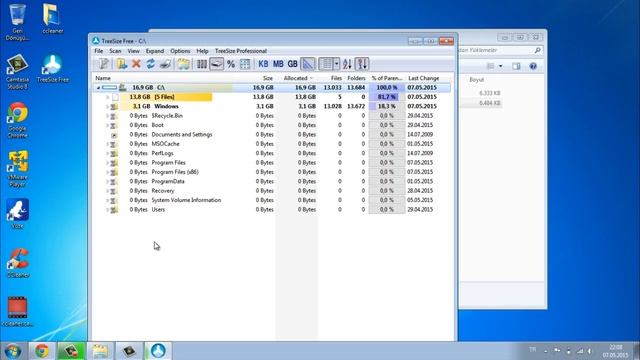
Task: Show sizes in KB
Action: tap(263, 64)
